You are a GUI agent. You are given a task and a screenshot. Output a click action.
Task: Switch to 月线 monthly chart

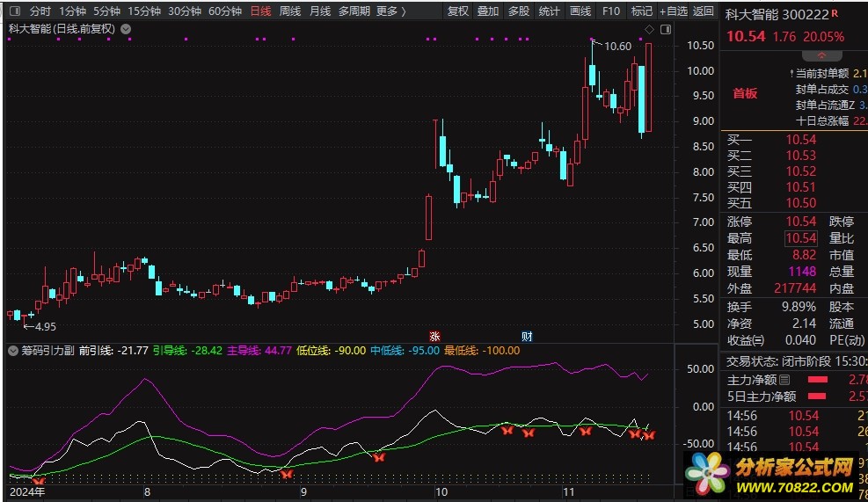[320, 11]
